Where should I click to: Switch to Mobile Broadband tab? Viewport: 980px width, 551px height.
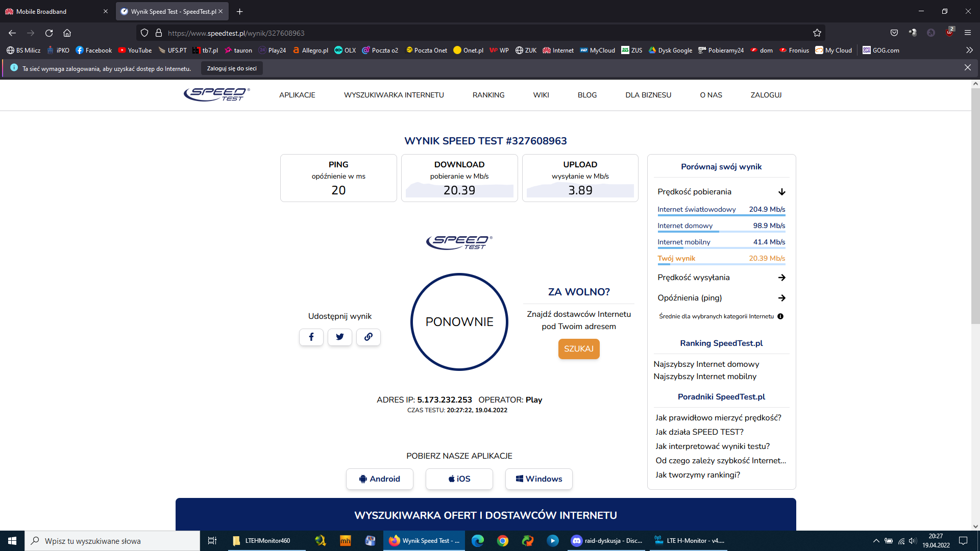56,11
